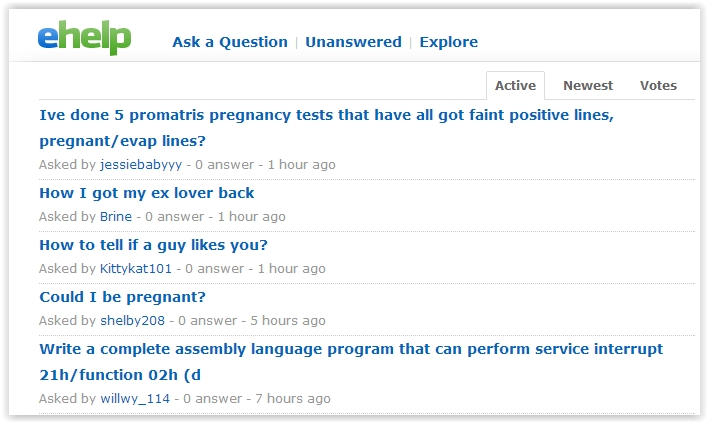Switch to the Newest tab
This screenshot has height=423, width=708.
click(588, 86)
